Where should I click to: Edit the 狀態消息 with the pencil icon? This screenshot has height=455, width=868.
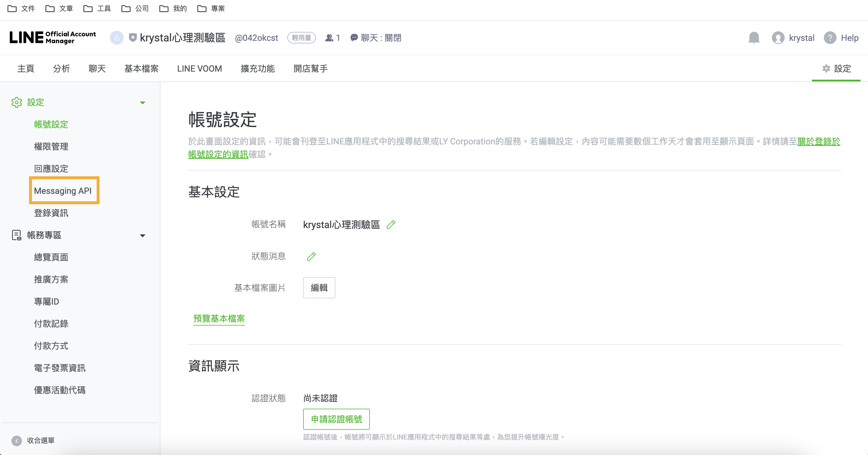coord(311,257)
